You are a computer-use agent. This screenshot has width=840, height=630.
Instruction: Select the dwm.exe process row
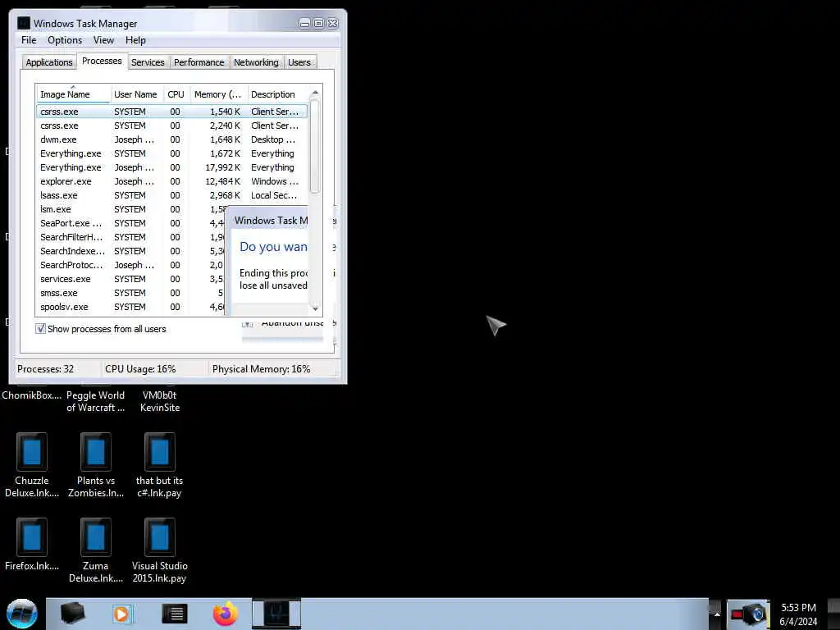tap(171, 139)
